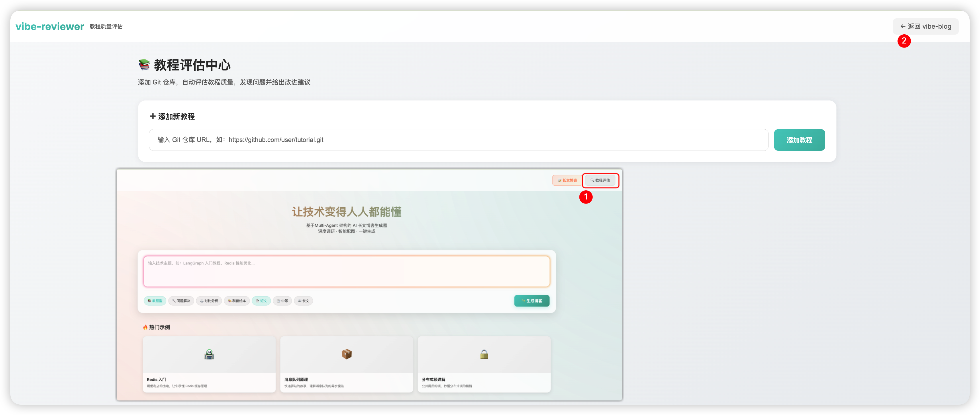Click the books icon beside 教程评估中心

(x=144, y=65)
